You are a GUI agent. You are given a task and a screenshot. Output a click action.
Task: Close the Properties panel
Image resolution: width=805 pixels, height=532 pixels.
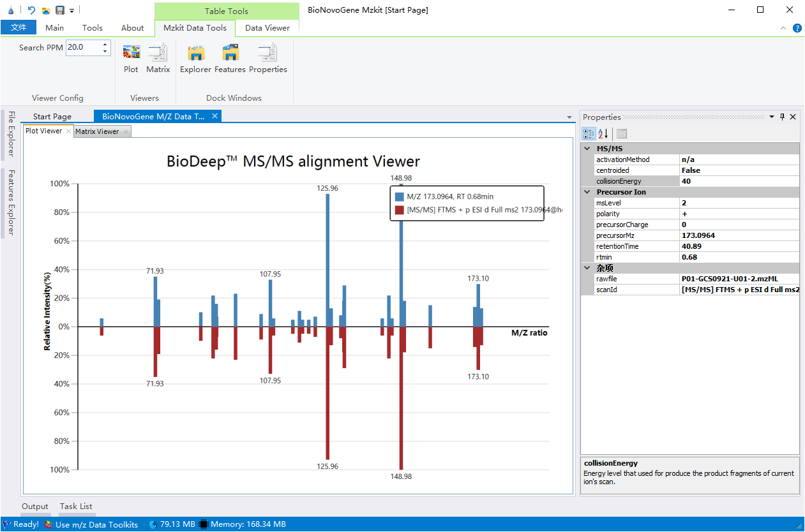794,117
